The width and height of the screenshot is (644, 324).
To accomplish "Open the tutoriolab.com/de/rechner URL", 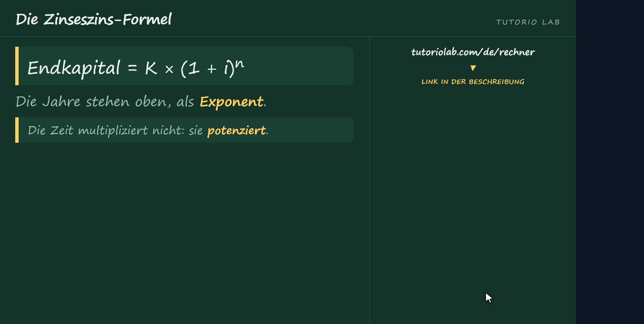I will click(x=473, y=52).
